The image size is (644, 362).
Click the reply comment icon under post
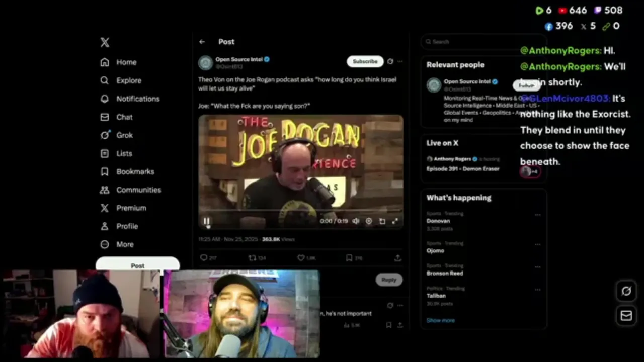[204, 258]
